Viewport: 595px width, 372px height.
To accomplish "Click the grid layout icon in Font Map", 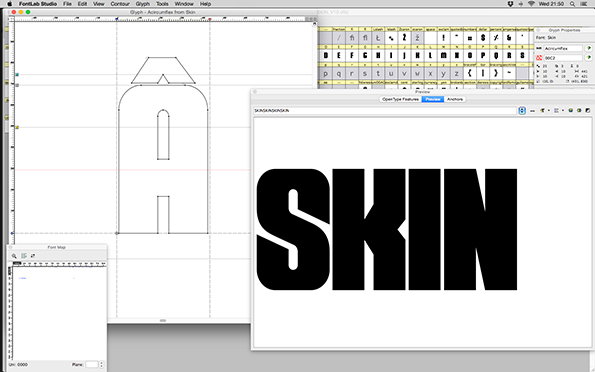I will click(x=24, y=256).
